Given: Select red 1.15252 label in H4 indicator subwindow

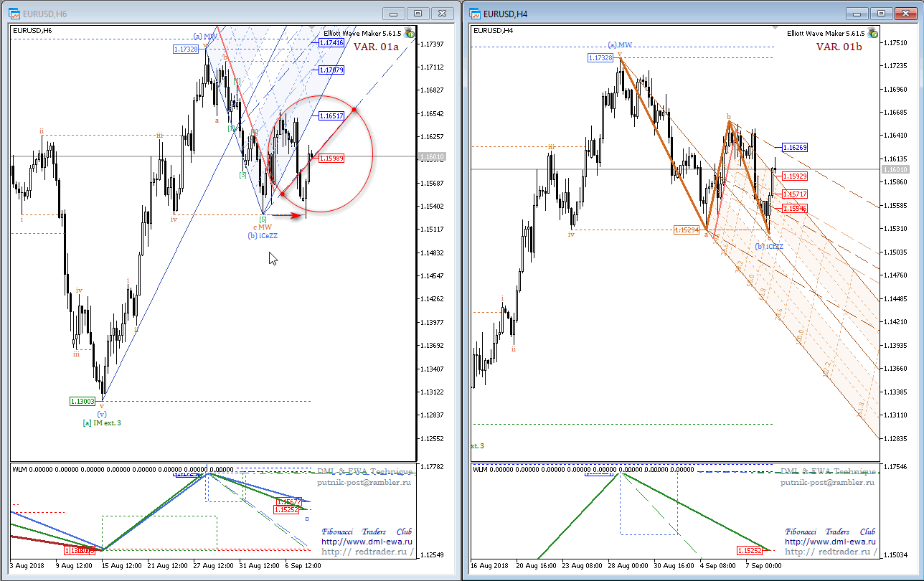Looking at the screenshot, I should point(751,551).
